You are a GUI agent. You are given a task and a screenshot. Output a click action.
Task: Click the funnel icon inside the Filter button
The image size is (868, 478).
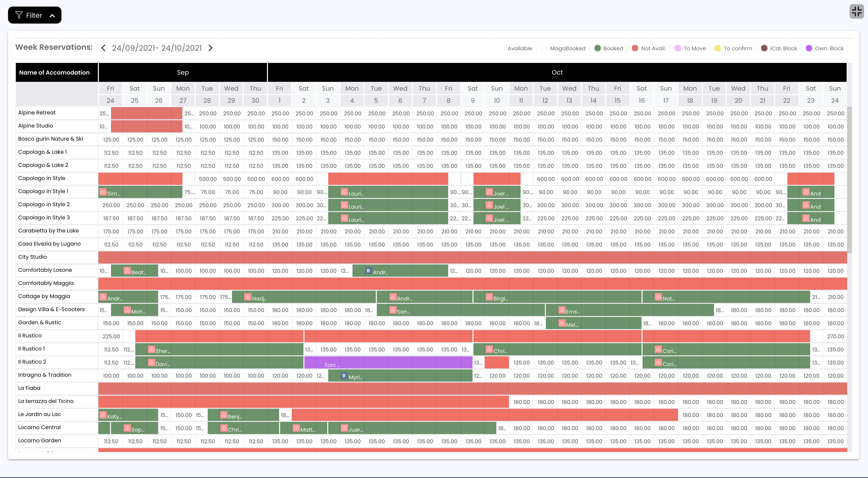19,15
